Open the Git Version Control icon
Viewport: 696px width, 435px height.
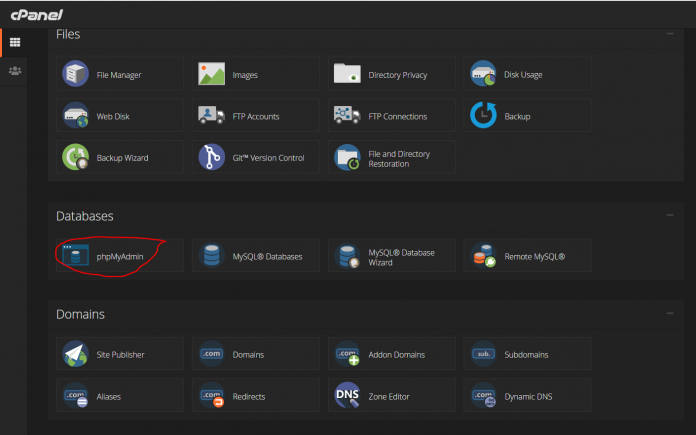[211, 157]
